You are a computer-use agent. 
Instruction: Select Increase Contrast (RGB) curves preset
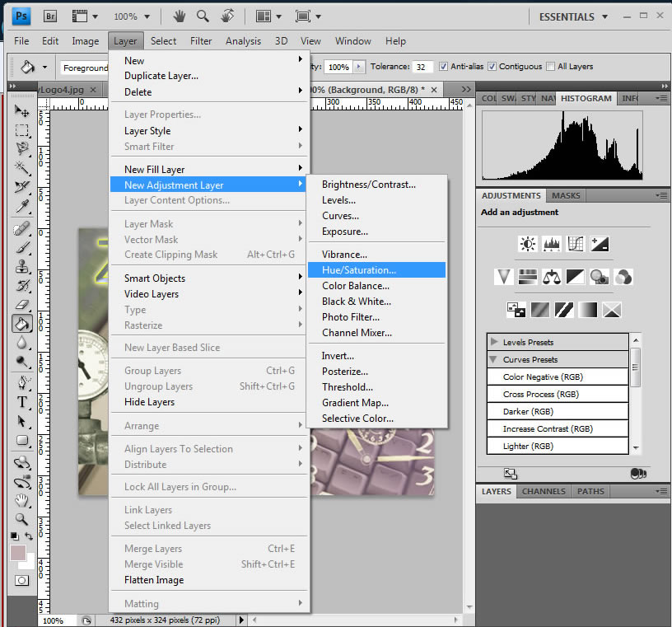558,428
